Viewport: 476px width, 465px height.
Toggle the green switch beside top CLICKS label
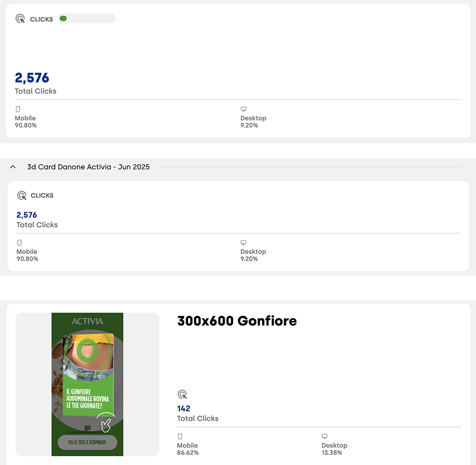point(87,18)
